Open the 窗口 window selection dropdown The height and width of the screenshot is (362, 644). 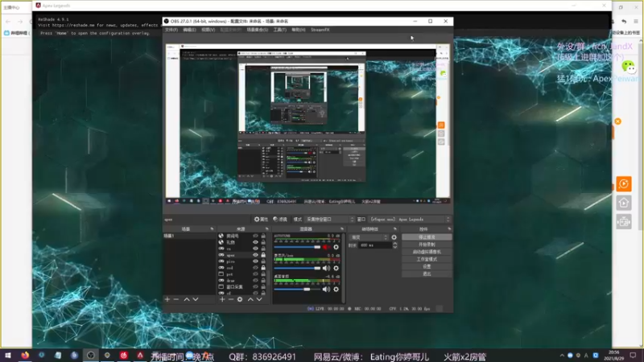point(410,219)
